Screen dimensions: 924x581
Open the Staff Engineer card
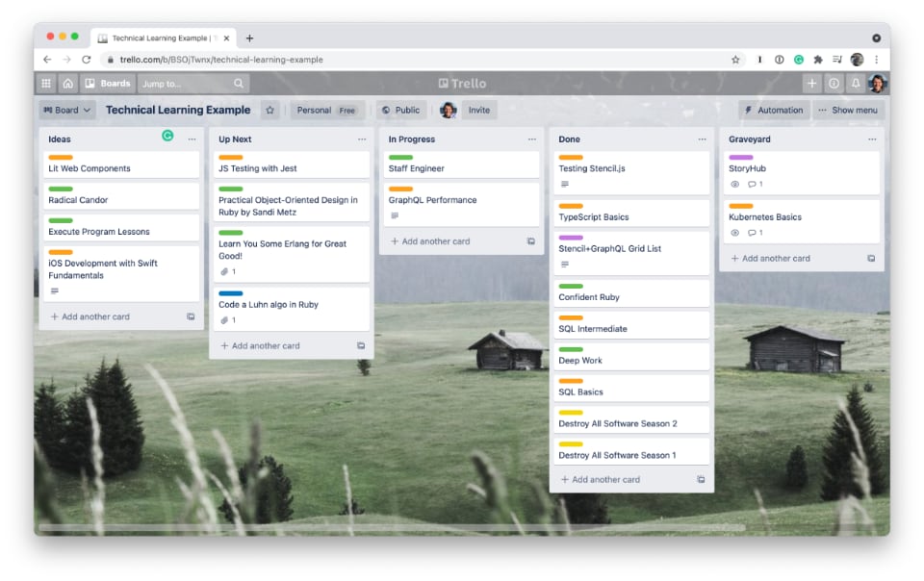tap(461, 164)
